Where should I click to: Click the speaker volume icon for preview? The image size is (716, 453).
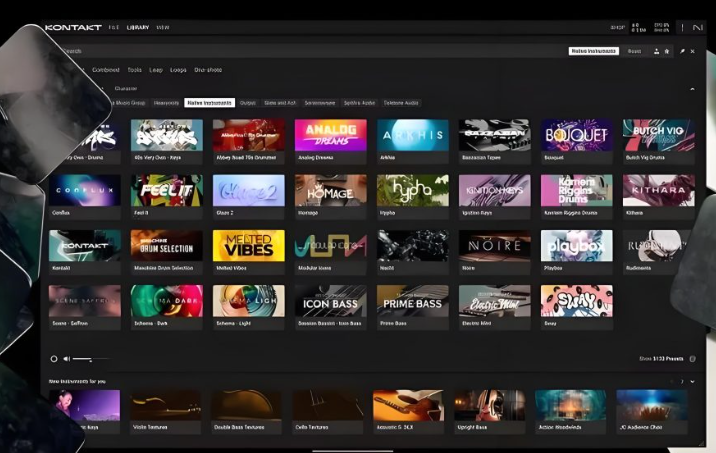(66, 358)
